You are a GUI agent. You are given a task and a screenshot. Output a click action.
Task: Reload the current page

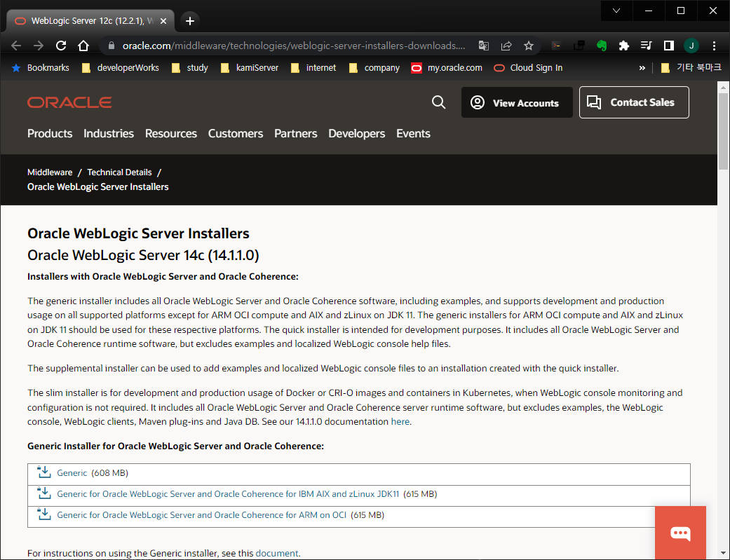click(x=61, y=46)
